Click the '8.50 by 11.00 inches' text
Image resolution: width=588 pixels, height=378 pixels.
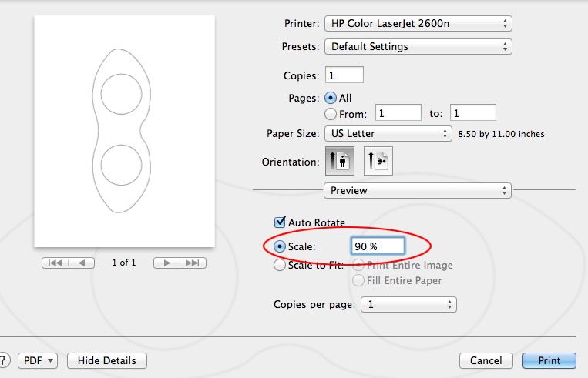tap(501, 134)
